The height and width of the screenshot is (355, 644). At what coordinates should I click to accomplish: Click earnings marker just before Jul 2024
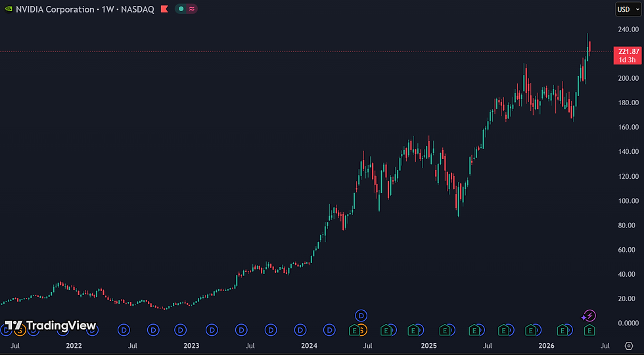click(354, 329)
